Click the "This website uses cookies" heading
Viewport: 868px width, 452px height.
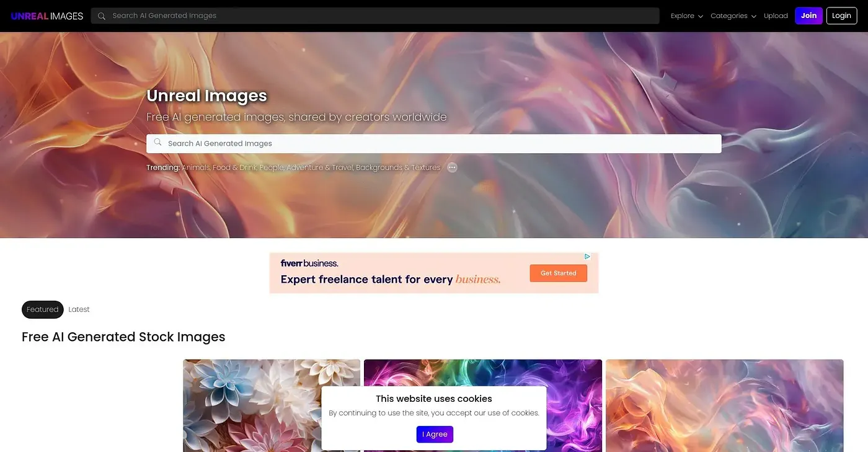434,399
